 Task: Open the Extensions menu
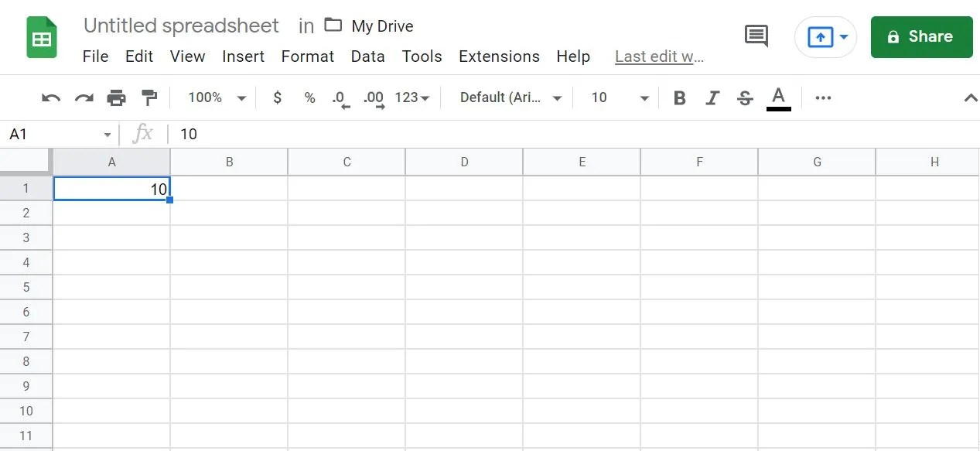(x=499, y=56)
